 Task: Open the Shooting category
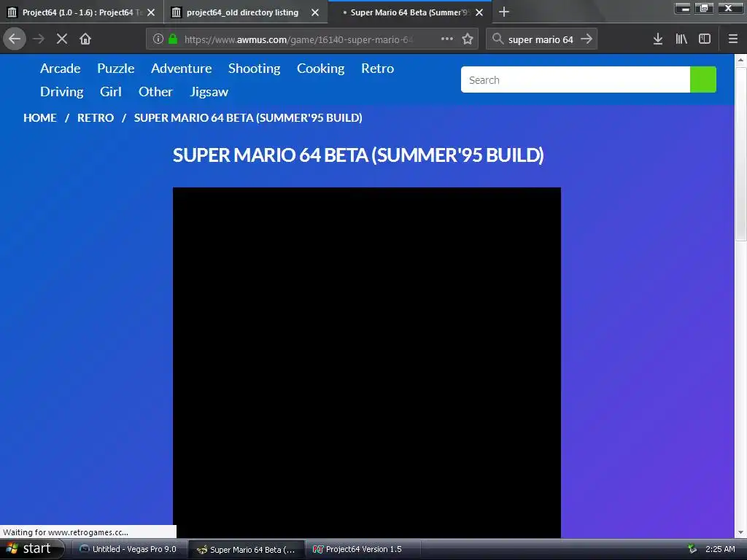[x=254, y=69]
